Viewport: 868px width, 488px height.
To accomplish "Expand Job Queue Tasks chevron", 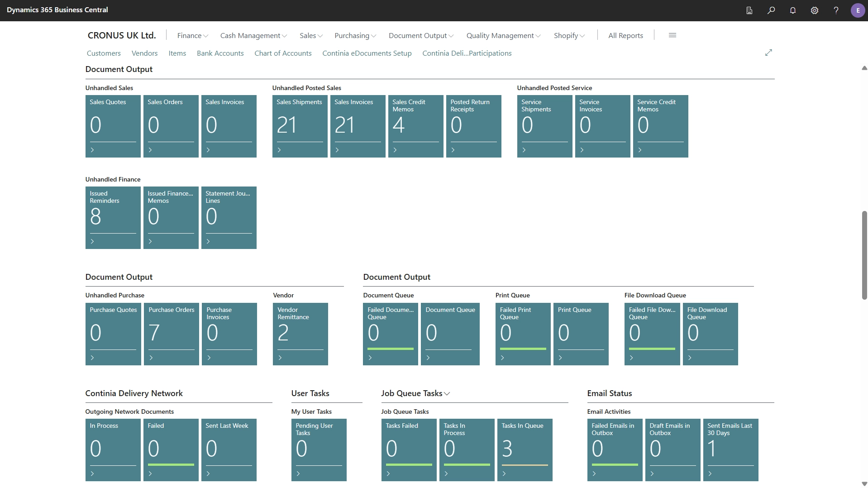I will click(x=447, y=394).
